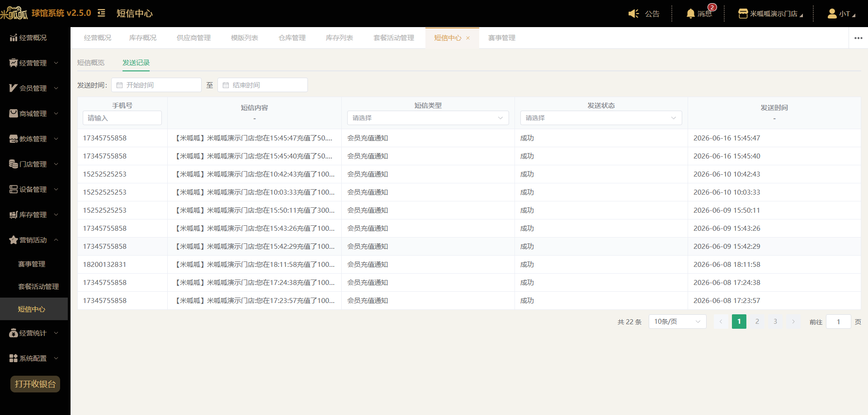Click the store icon beside 米呱呱演示门店
868x415 pixels.
[743, 14]
